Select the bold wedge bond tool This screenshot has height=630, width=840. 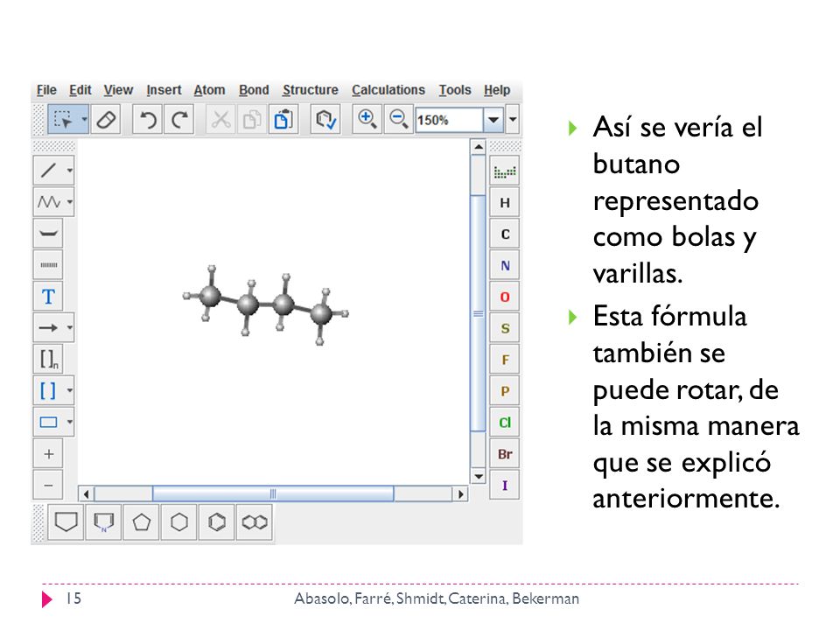[48, 234]
